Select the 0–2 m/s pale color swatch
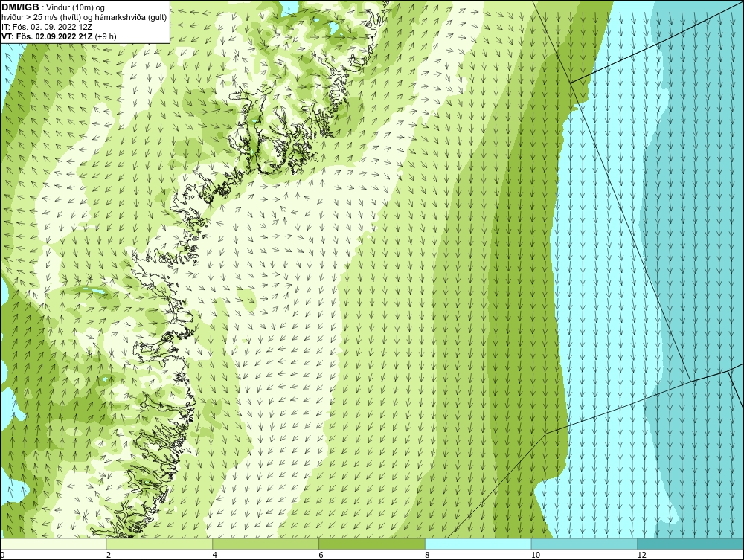 pos(53,544)
